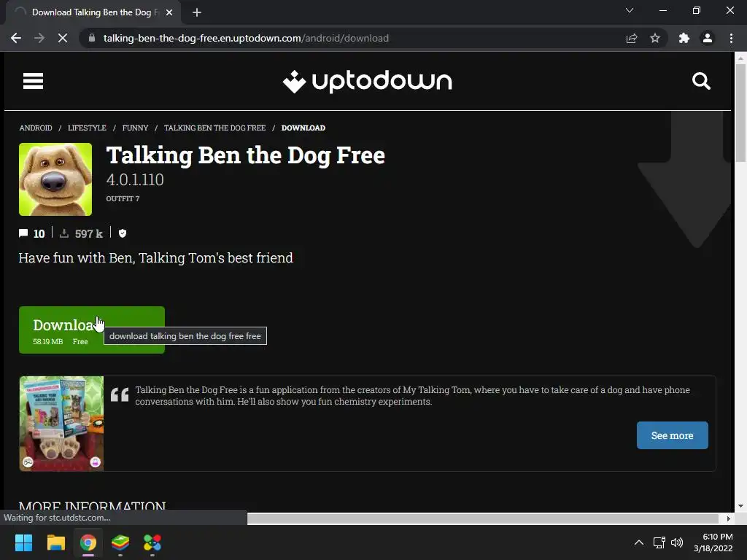Image resolution: width=747 pixels, height=560 pixels.
Task: Click the volume speaker tray icon
Action: [x=676, y=542]
